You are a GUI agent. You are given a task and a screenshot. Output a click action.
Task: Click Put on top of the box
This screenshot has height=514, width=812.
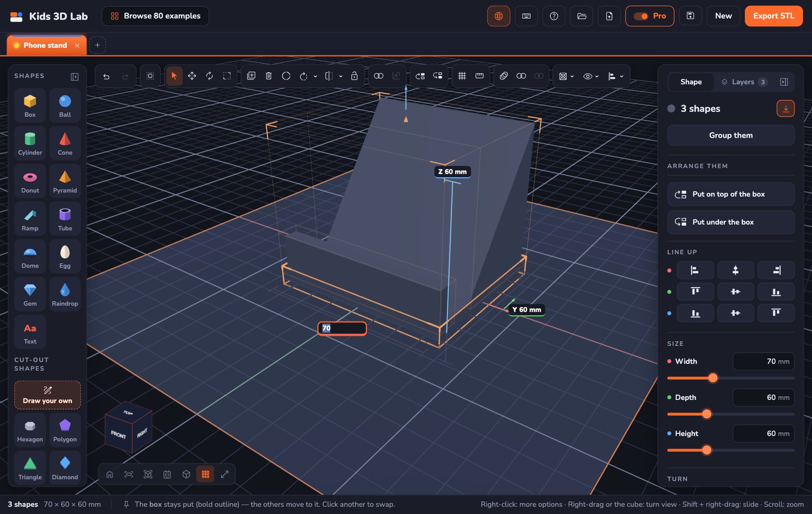coord(731,194)
